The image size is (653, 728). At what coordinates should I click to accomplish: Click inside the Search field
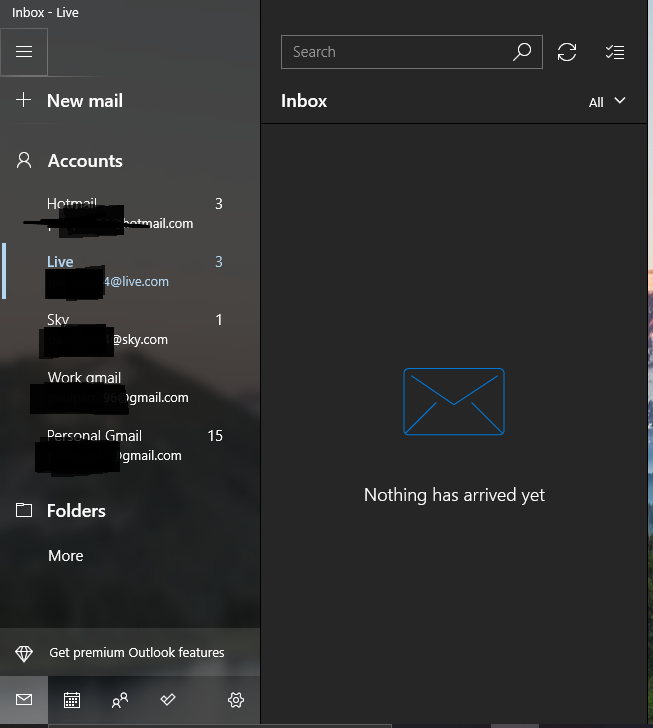[x=395, y=52]
